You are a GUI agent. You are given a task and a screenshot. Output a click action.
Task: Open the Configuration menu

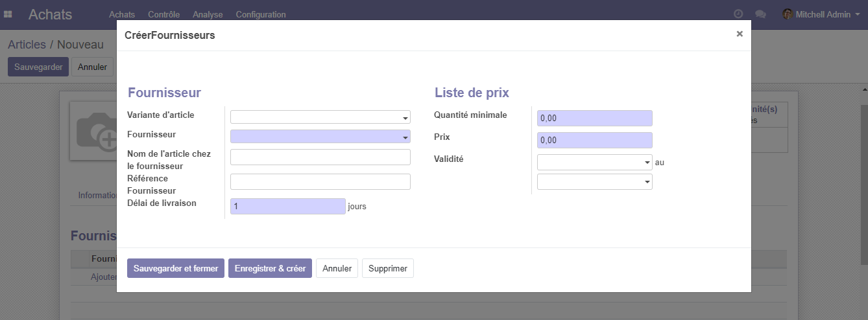pos(260,14)
